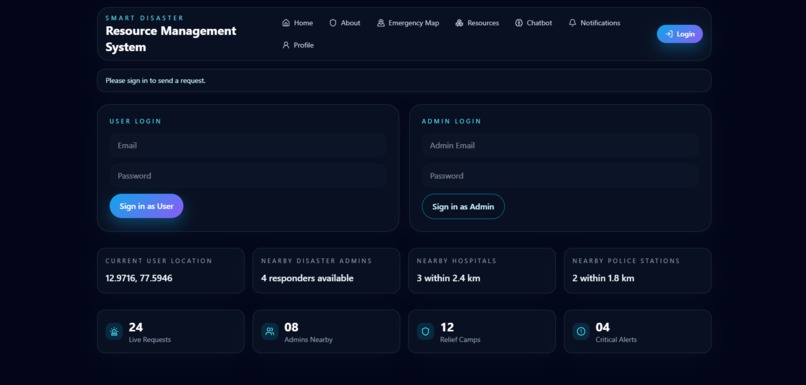Click the Resource Management System title
Viewport: 806px width, 385px height.
171,39
